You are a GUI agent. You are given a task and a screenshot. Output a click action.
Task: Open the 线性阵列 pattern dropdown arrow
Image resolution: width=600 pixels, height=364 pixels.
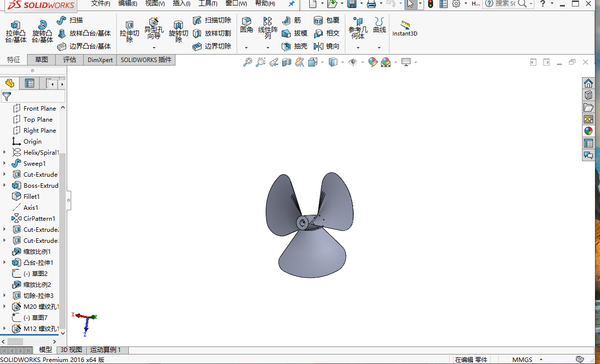point(268,48)
